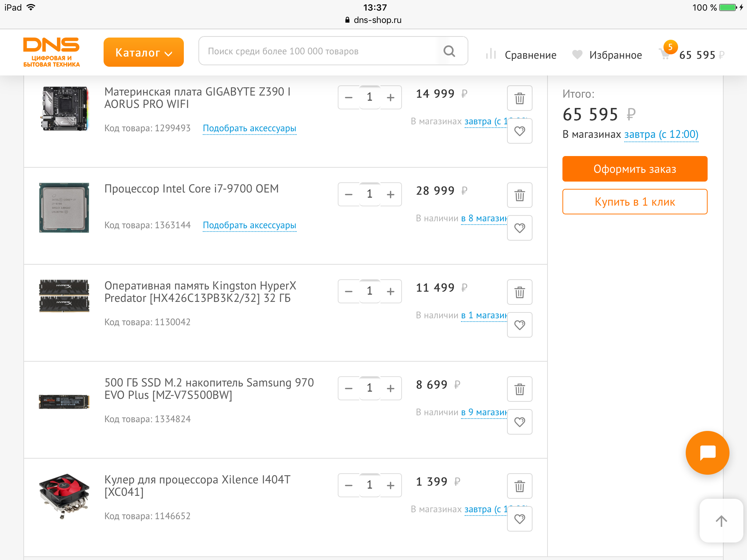Image resolution: width=747 pixels, height=560 pixels.
Task: Add Samsung 970 EVO Plus to favorites
Action: [x=519, y=422]
